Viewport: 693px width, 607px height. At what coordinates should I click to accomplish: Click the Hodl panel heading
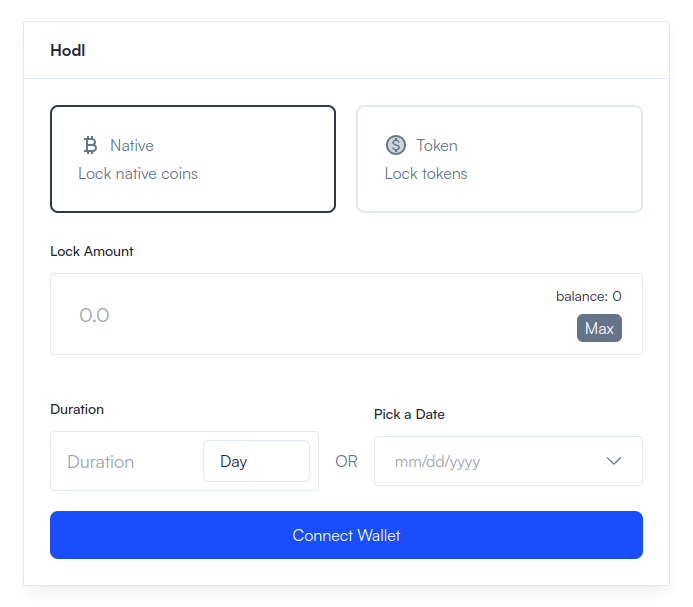coord(68,50)
